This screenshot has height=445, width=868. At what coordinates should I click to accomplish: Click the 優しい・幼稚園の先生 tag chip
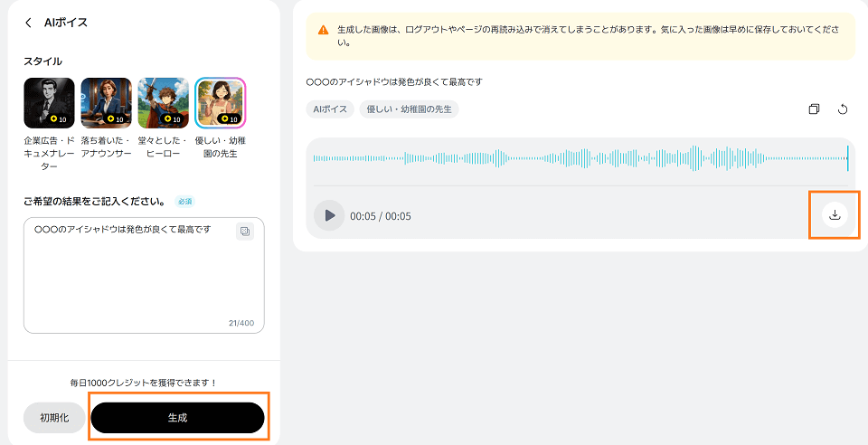click(409, 109)
